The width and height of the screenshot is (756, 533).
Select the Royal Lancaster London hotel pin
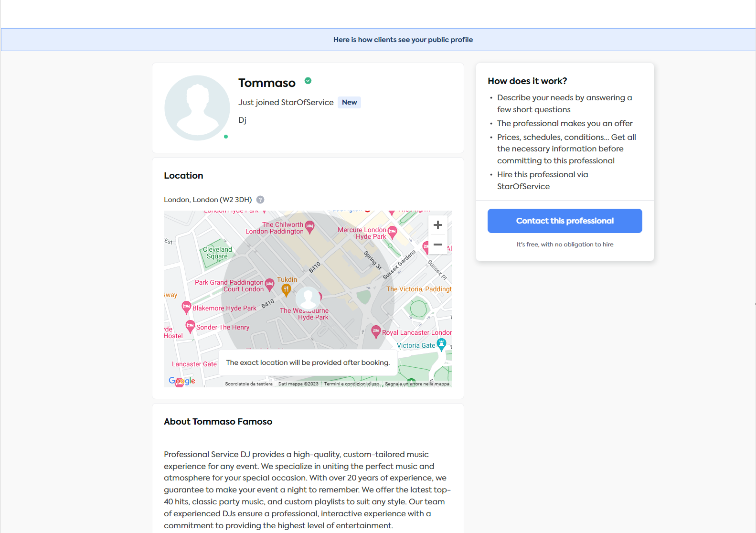pos(376,331)
